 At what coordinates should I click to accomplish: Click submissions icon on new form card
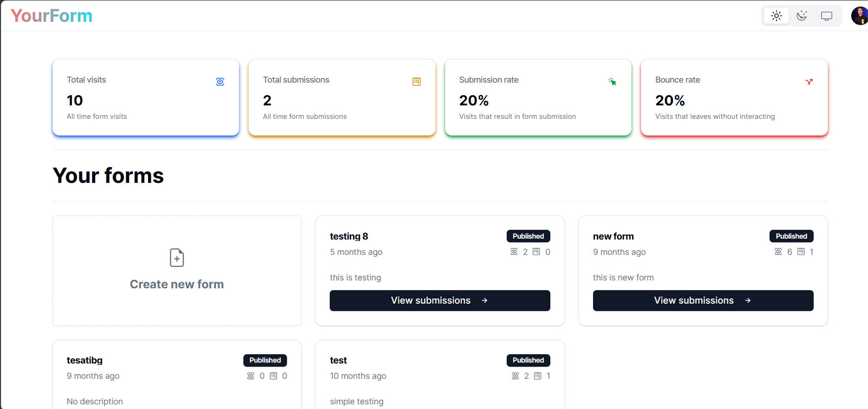click(801, 252)
